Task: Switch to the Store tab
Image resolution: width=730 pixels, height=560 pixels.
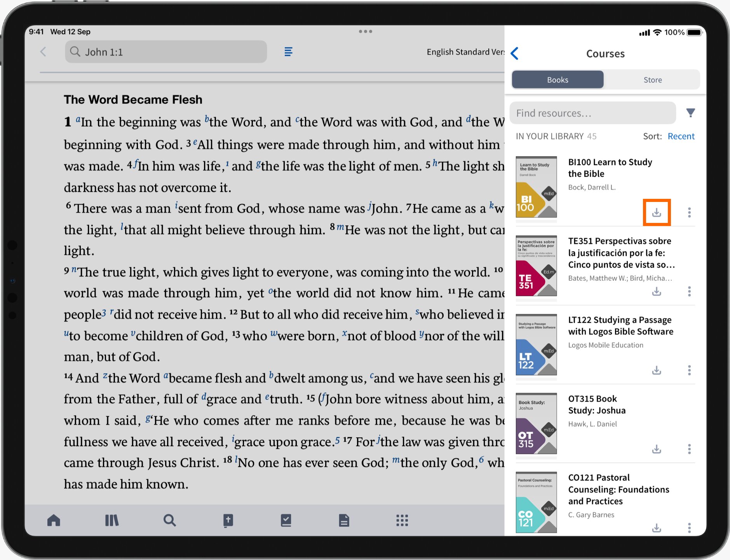Action: point(652,80)
